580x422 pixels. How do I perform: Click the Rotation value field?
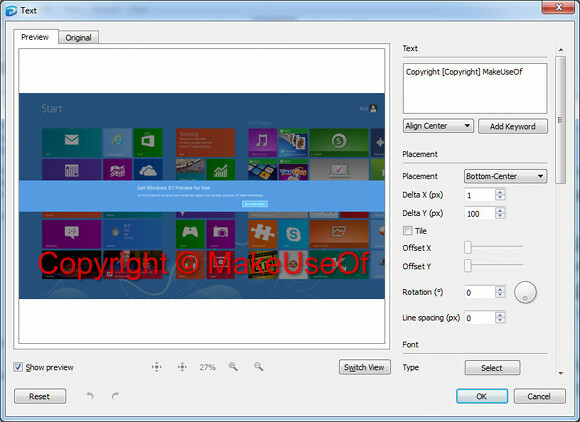point(480,292)
